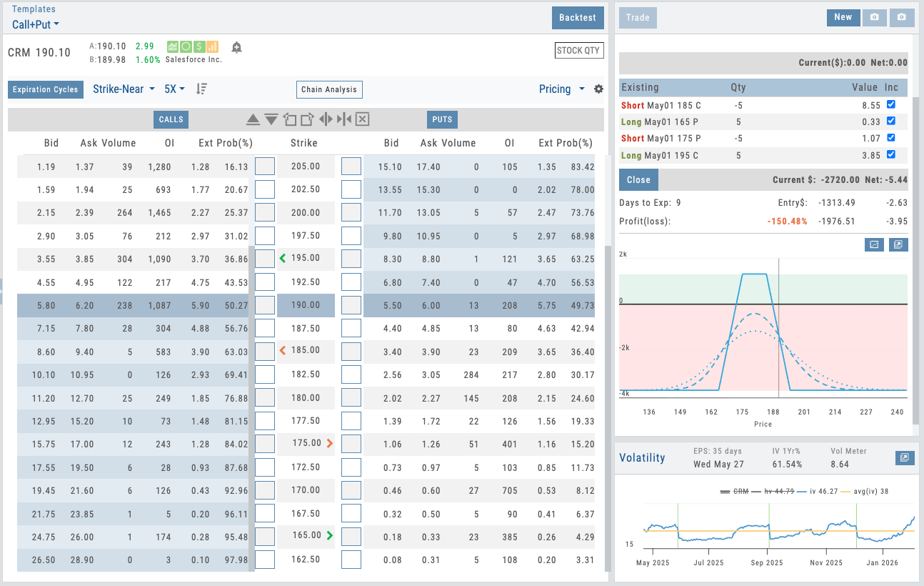Uncheck Inc for Long May01 165 P
The height and width of the screenshot is (586, 924).
(x=890, y=121)
